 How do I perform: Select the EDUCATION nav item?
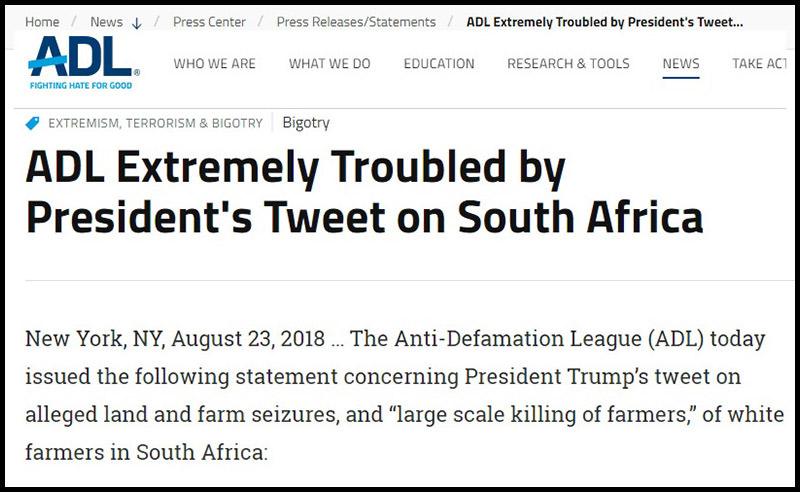point(439,64)
